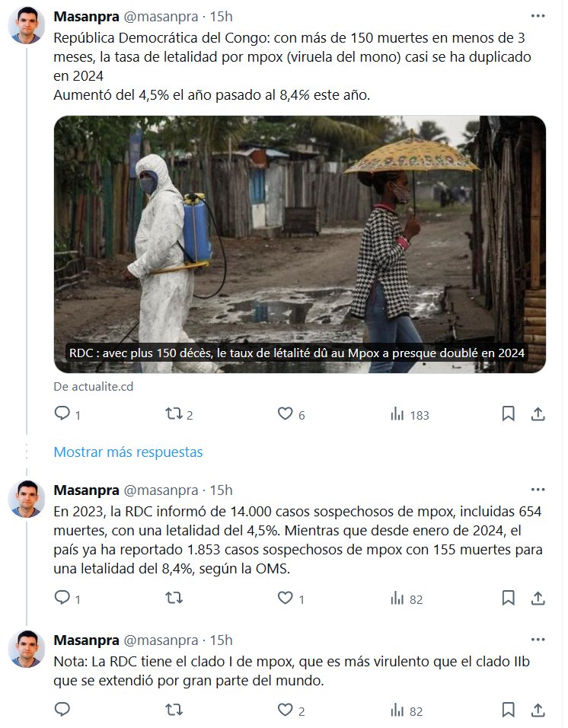The height and width of the screenshot is (728, 568).
Task: Open more options on the second tweet
Action: pyautogui.click(x=538, y=490)
